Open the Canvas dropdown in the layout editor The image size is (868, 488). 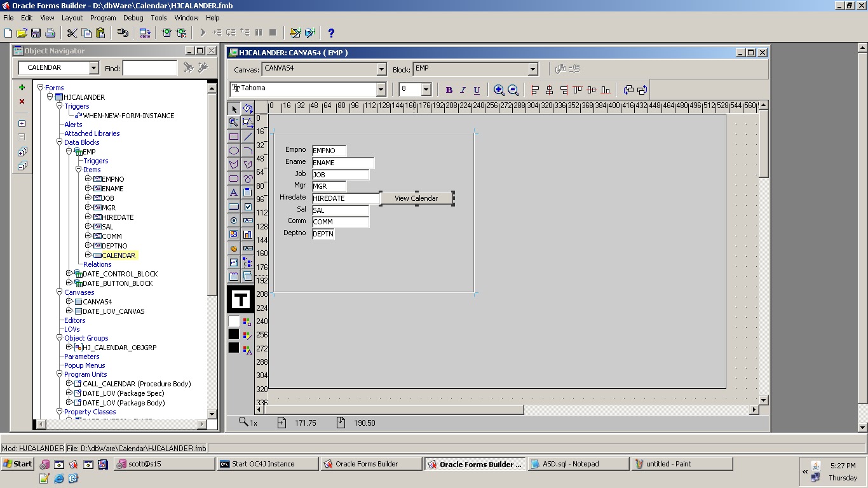(x=383, y=69)
